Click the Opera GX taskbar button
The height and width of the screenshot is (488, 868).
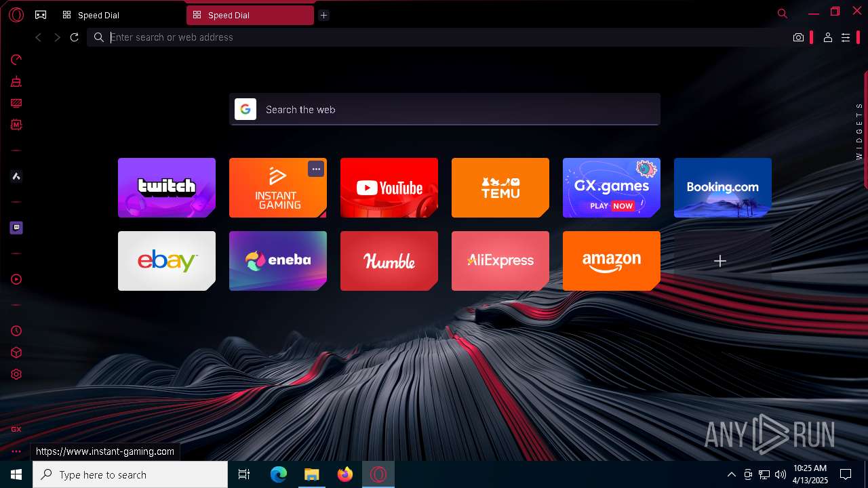click(378, 474)
